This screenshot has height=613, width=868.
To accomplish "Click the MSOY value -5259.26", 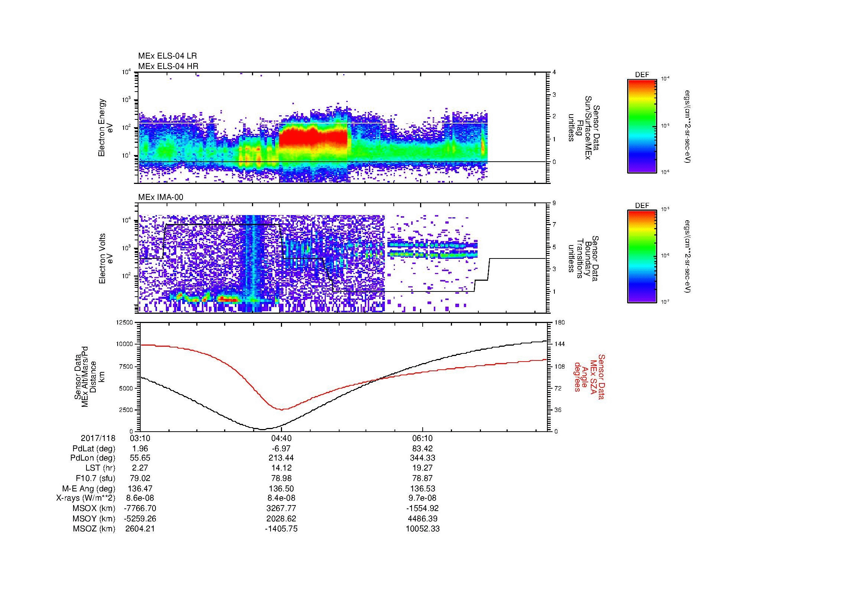I will pyautogui.click(x=140, y=518).
